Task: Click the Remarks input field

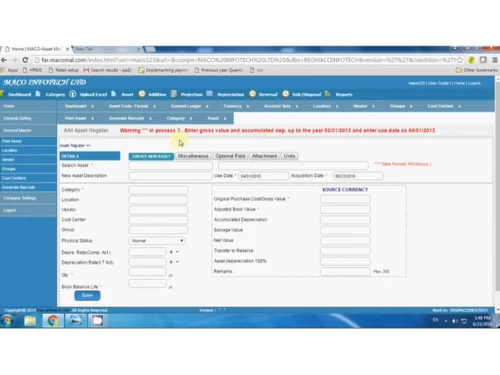Action: [345, 271]
